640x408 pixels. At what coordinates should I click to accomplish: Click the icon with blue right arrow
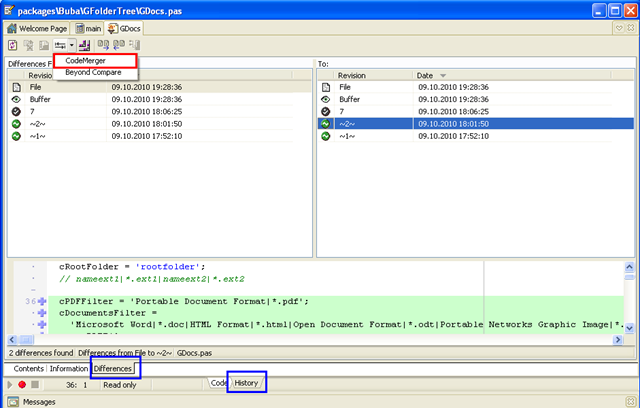tap(103, 45)
